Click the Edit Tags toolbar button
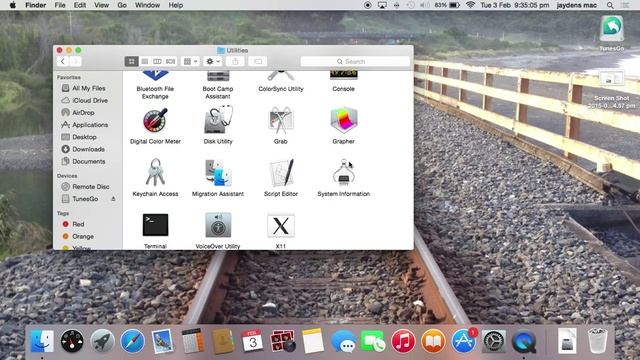Screen dimensions: 640x360 pos(258,61)
